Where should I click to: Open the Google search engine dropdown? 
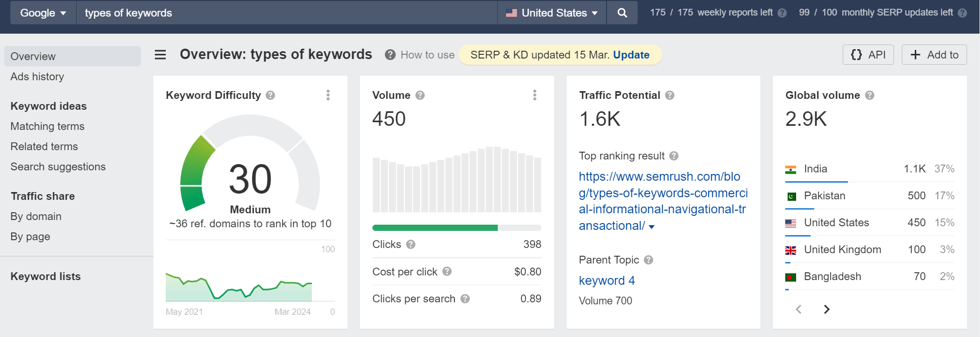pyautogui.click(x=43, y=13)
